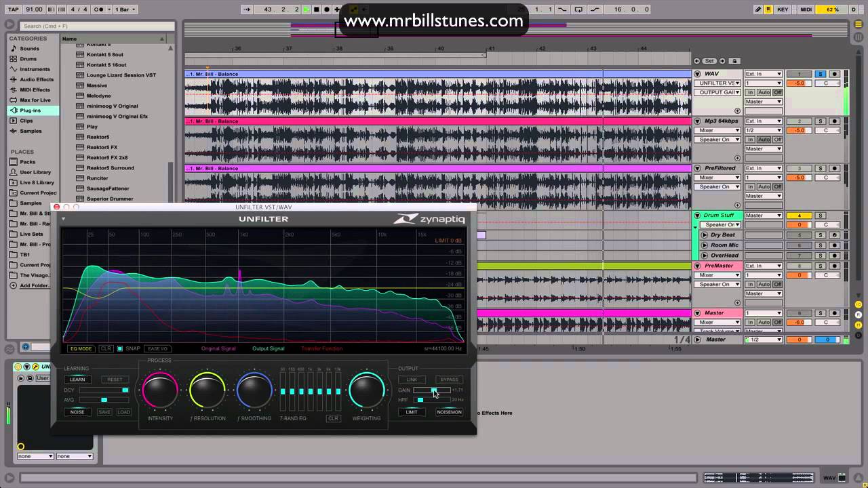Switch on EQ MODE in Unfilter
The image size is (868, 488).
[81, 348]
